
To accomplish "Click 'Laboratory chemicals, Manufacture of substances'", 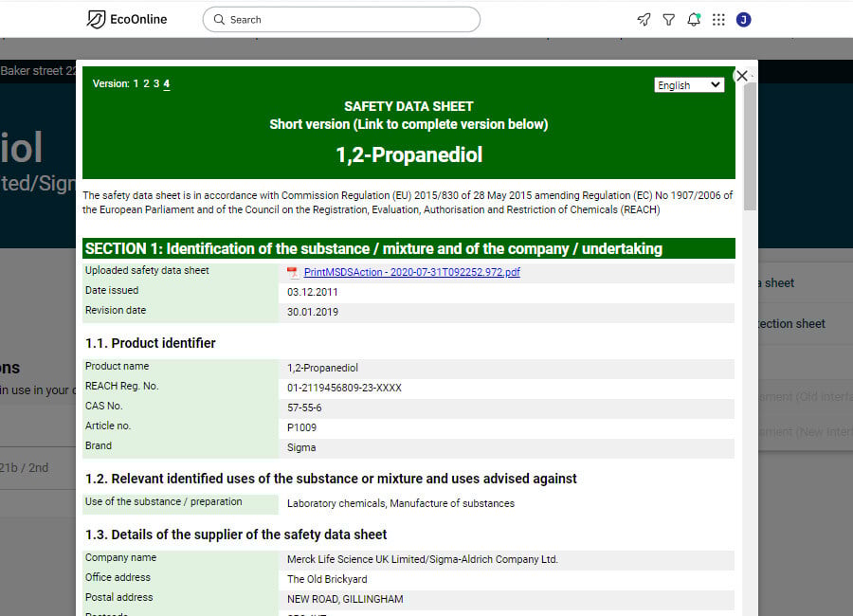I will coord(401,503).
